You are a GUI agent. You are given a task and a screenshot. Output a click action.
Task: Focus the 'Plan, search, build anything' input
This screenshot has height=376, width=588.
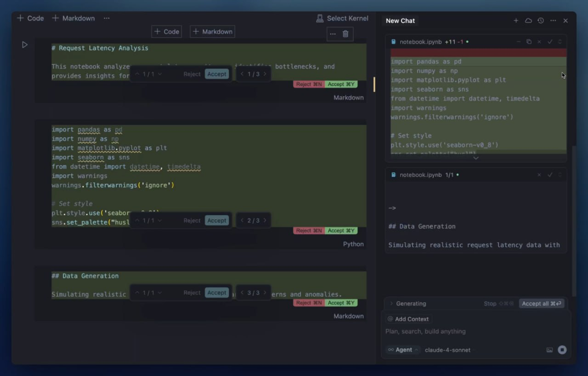pos(475,331)
